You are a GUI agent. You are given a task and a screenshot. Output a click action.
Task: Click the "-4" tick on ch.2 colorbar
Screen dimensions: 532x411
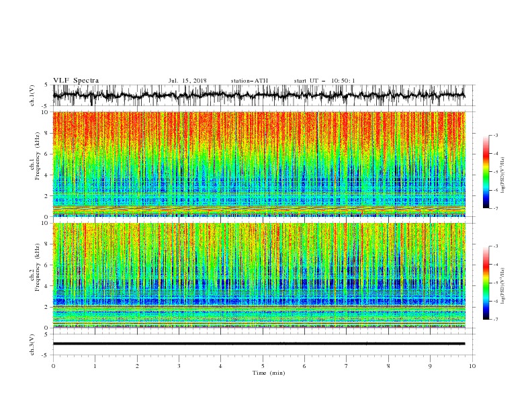click(x=496, y=265)
